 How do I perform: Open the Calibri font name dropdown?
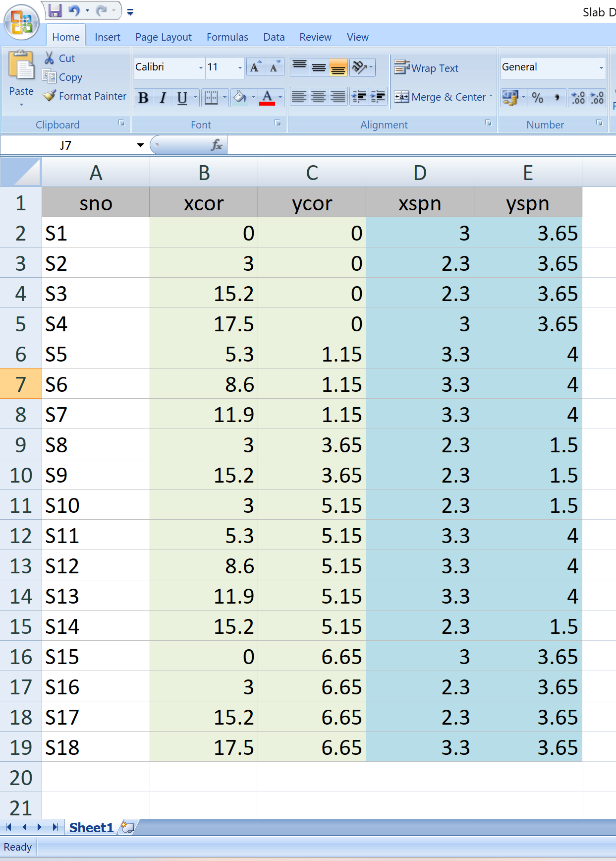pyautogui.click(x=201, y=67)
